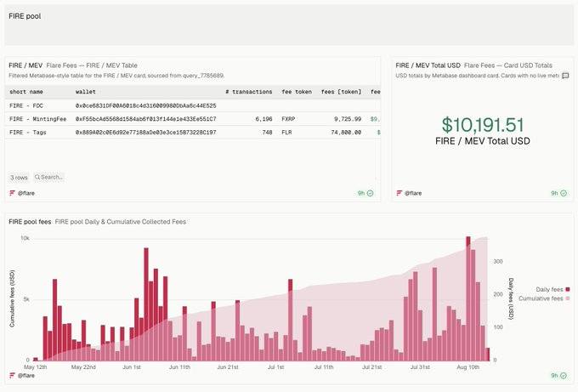This screenshot has width=578, height=392.
Task: Click the Flare logo icon under FIRE pool fees chart
Action: point(12,375)
